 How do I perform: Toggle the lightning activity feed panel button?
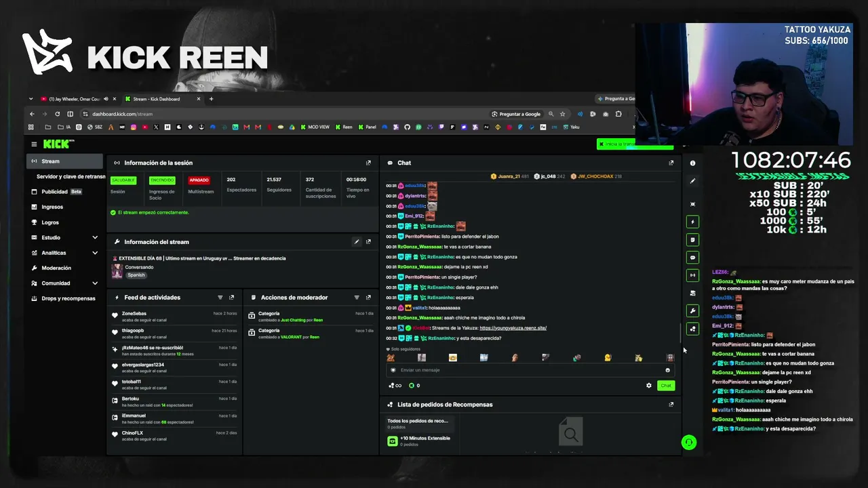[x=692, y=222]
